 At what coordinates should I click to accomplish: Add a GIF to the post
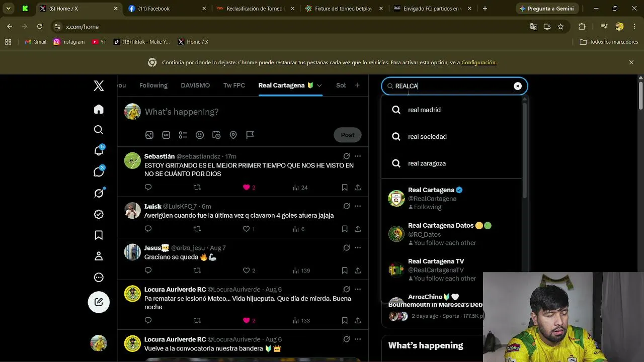pos(166,135)
